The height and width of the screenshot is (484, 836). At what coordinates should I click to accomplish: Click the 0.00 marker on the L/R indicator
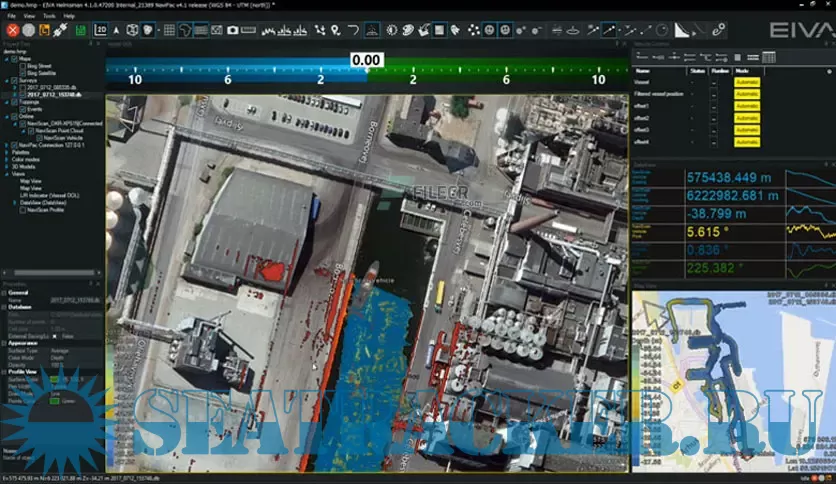[367, 61]
